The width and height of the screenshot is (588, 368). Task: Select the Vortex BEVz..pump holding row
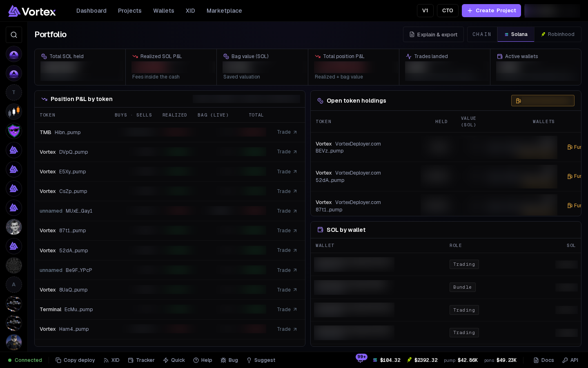click(x=446, y=147)
